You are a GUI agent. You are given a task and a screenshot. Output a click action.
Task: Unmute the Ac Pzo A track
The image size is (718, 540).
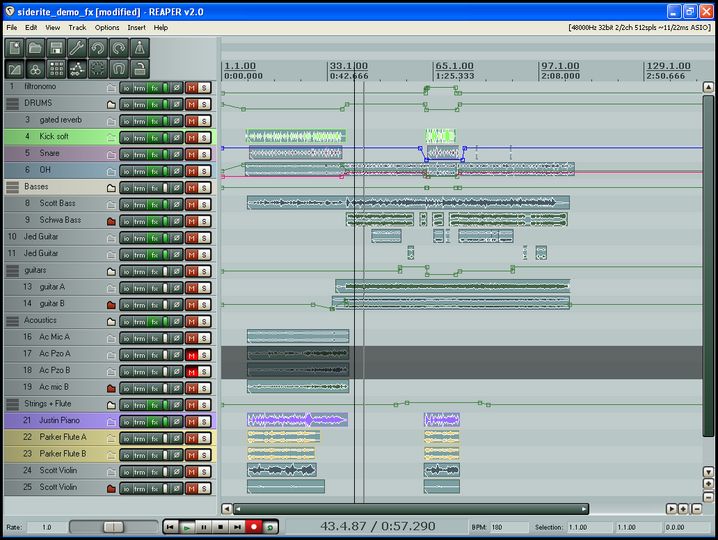(x=191, y=355)
